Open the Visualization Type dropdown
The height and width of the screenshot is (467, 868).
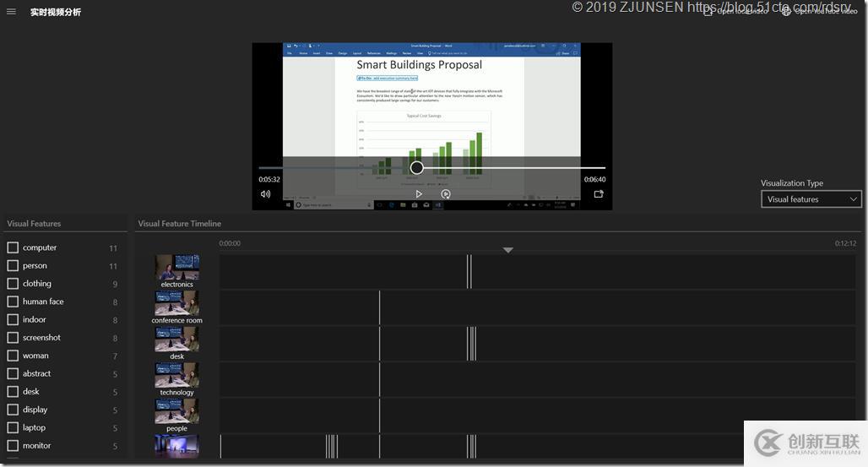(x=811, y=199)
